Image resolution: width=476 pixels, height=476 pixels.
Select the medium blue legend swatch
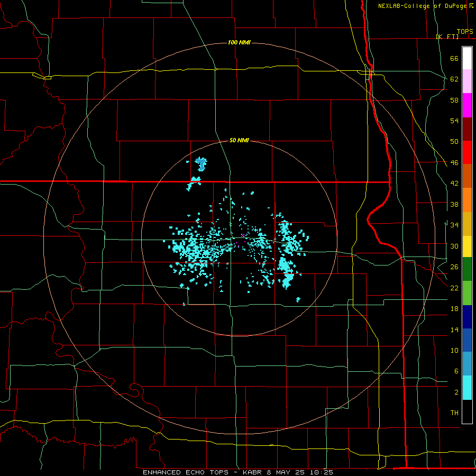click(x=467, y=340)
